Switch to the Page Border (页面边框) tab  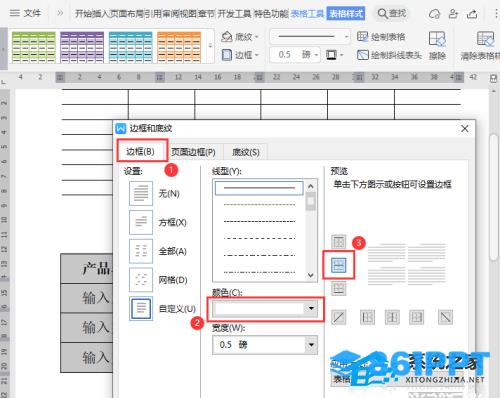click(x=193, y=152)
